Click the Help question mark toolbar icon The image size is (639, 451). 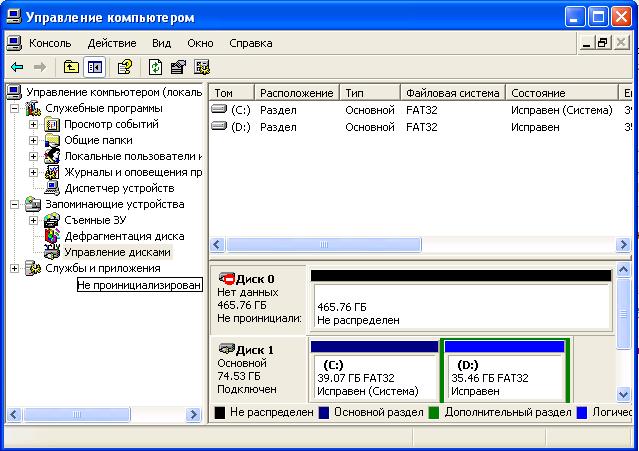(125, 67)
